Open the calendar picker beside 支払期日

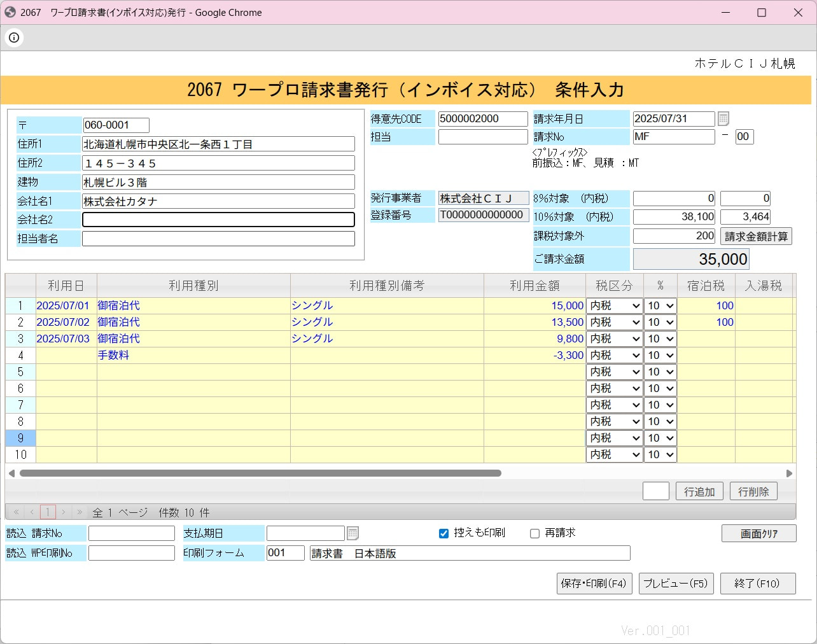353,533
